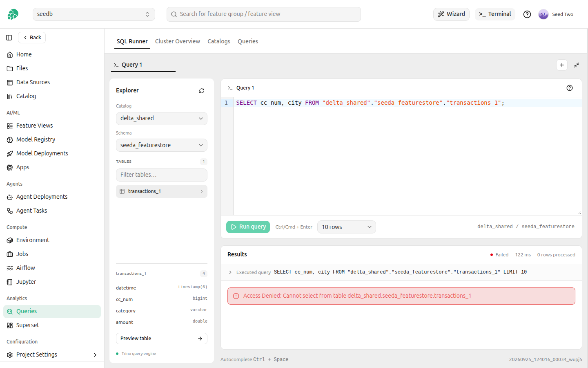Open Agent Deployments
The height and width of the screenshot is (368, 588).
coord(52,197)
